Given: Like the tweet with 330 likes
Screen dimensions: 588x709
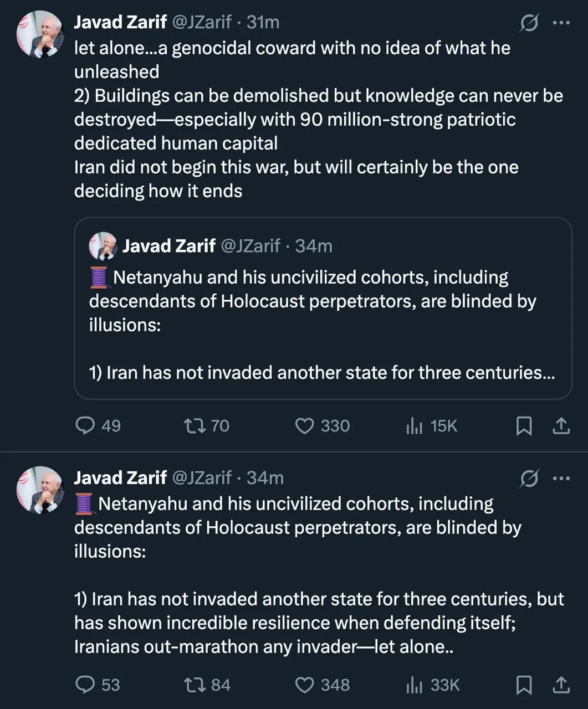Looking at the screenshot, I should [304, 425].
